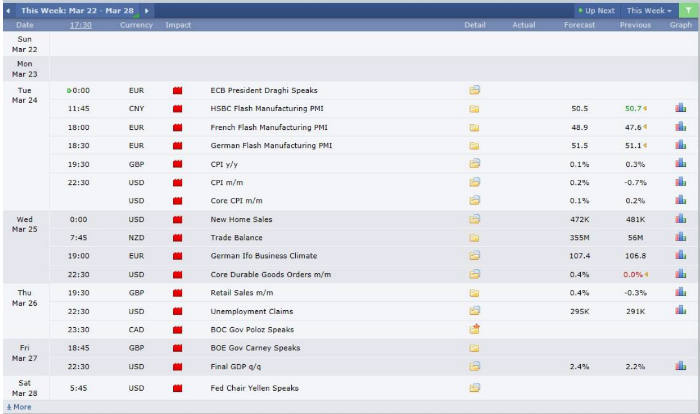The image size is (700, 414).
Task: Go to previous week with left arrow
Action: pyautogui.click(x=9, y=10)
